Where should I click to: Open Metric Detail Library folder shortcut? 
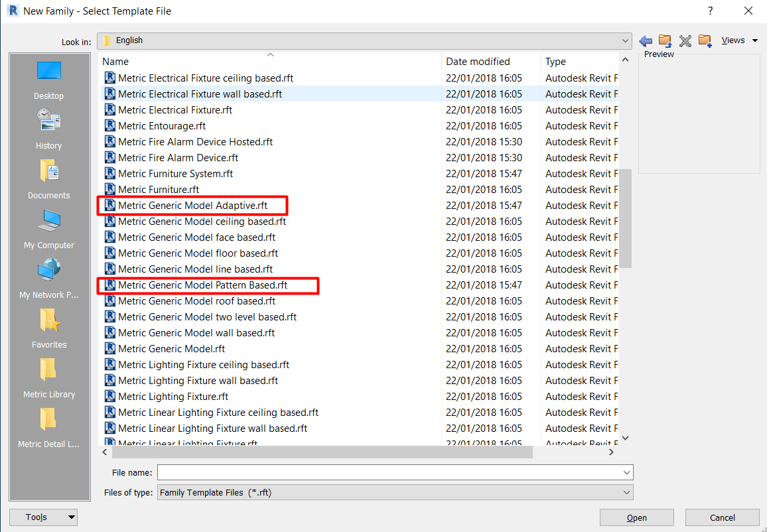pos(49,429)
